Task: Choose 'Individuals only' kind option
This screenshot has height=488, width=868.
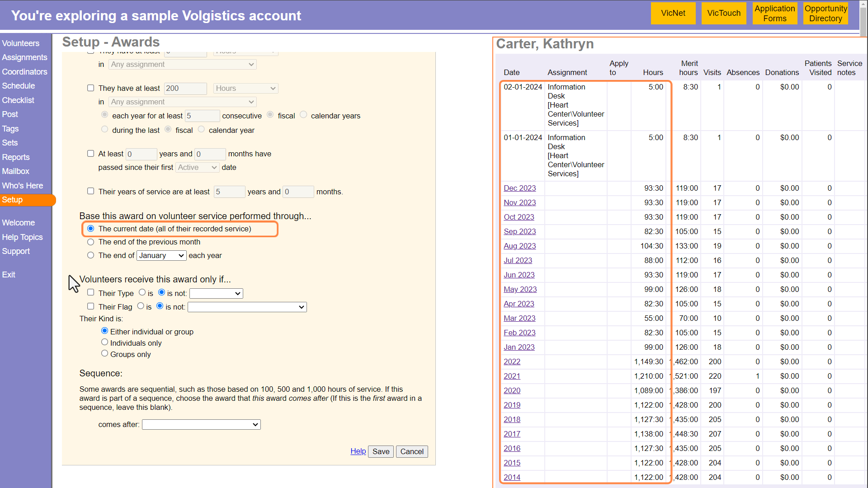Action: [105, 342]
